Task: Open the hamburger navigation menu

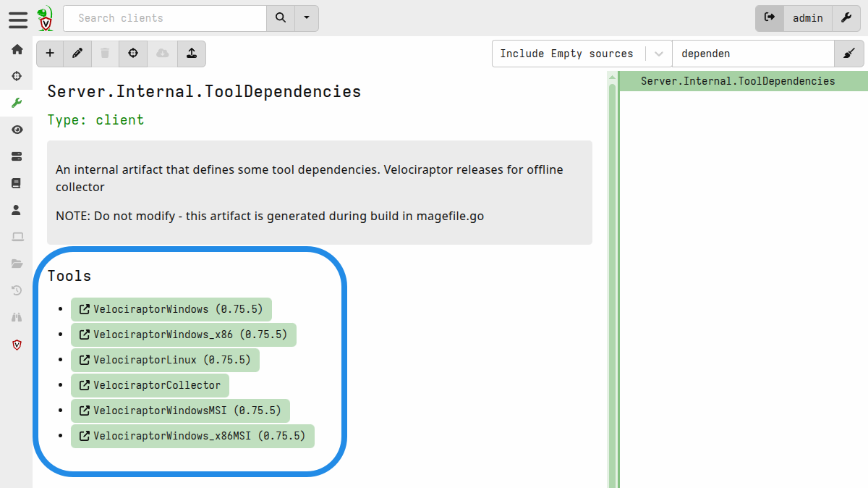Action: pos(18,19)
